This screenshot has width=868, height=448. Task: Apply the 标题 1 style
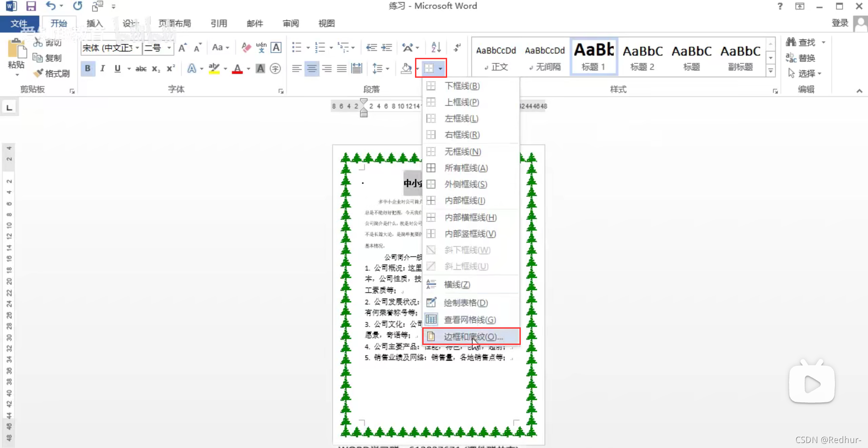coord(594,57)
